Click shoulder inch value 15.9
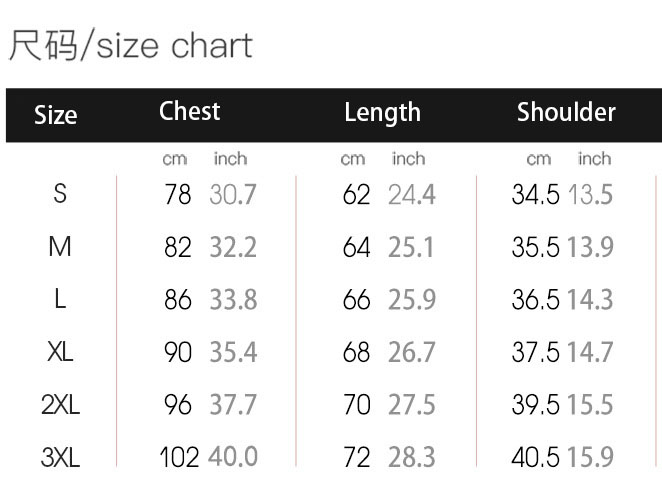This screenshot has width=662, height=491. (590, 457)
